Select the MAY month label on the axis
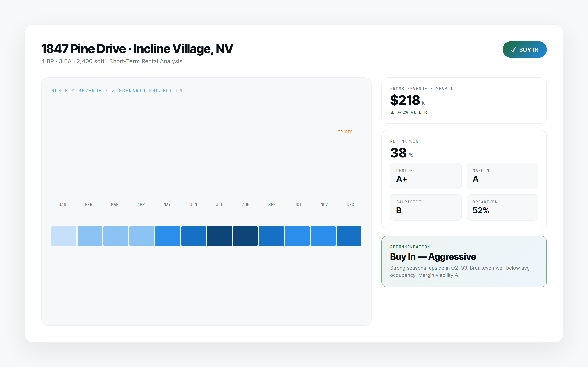Viewport: 588px width, 367px height. pos(167,204)
